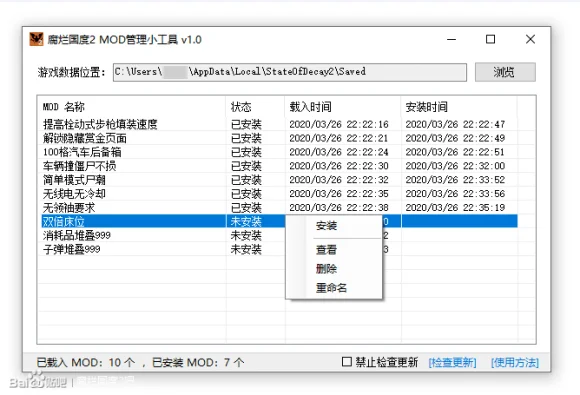580x395 pixels.
Task: Choose 删除 from the context menu
Action: (326, 269)
